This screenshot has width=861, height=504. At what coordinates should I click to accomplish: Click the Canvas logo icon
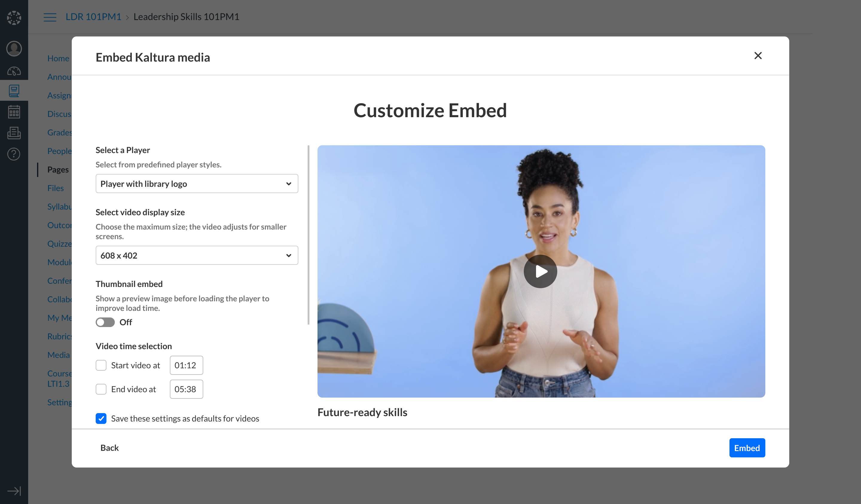click(14, 17)
